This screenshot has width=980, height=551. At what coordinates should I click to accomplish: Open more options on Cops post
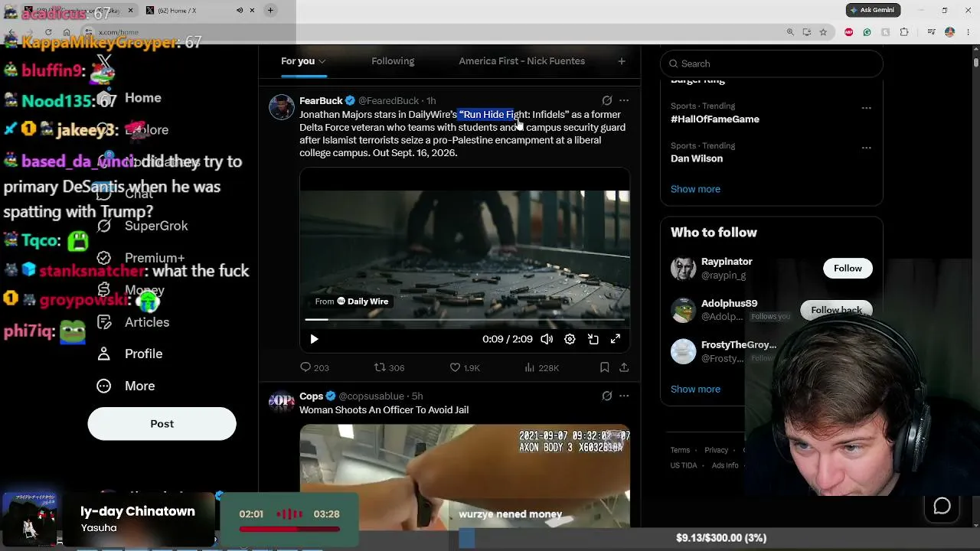click(x=624, y=396)
